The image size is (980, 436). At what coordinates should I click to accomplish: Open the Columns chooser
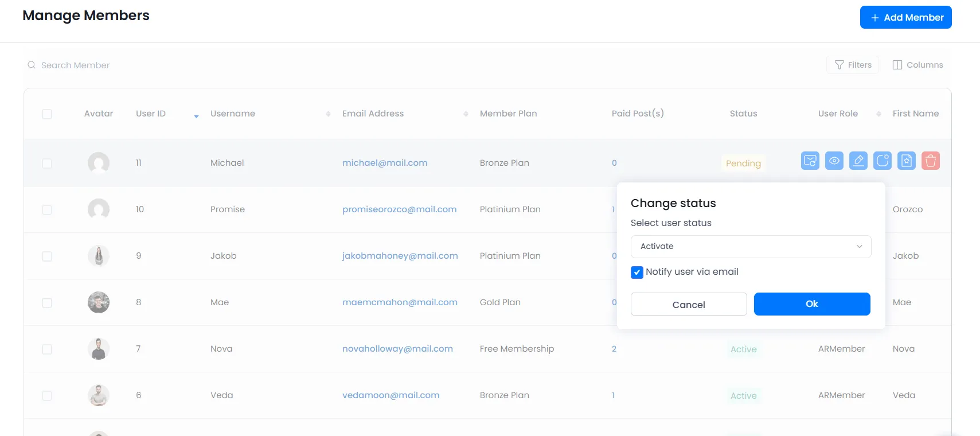click(x=917, y=65)
